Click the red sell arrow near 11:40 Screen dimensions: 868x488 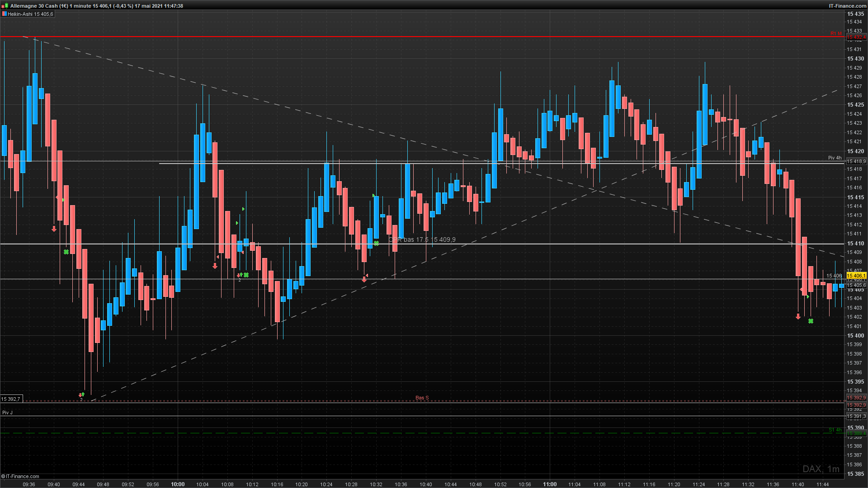tap(798, 317)
